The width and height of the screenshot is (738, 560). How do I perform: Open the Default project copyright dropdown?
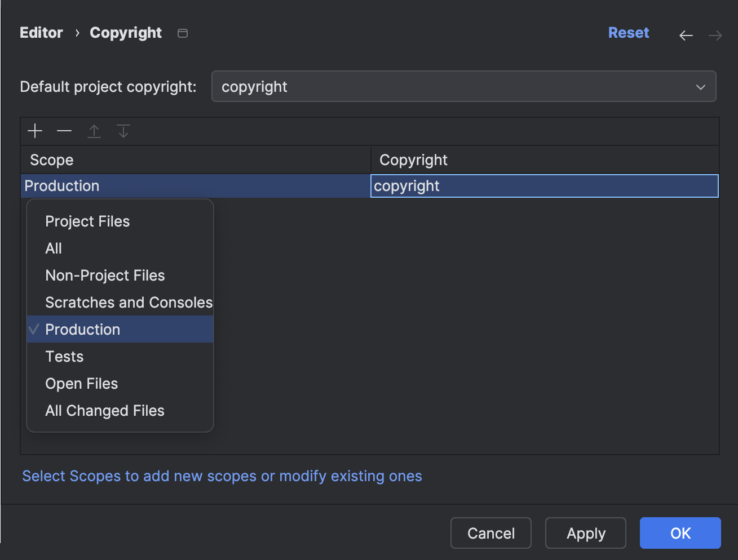pos(700,86)
